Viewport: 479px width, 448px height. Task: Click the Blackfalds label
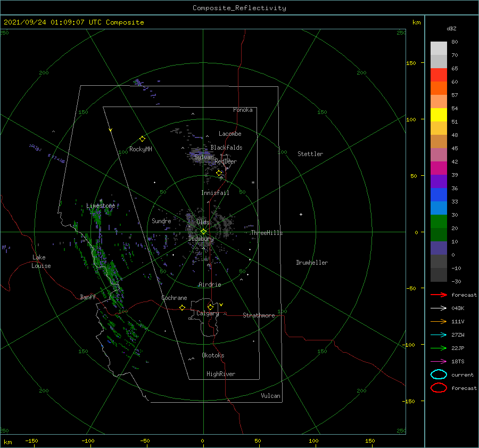coord(226,148)
